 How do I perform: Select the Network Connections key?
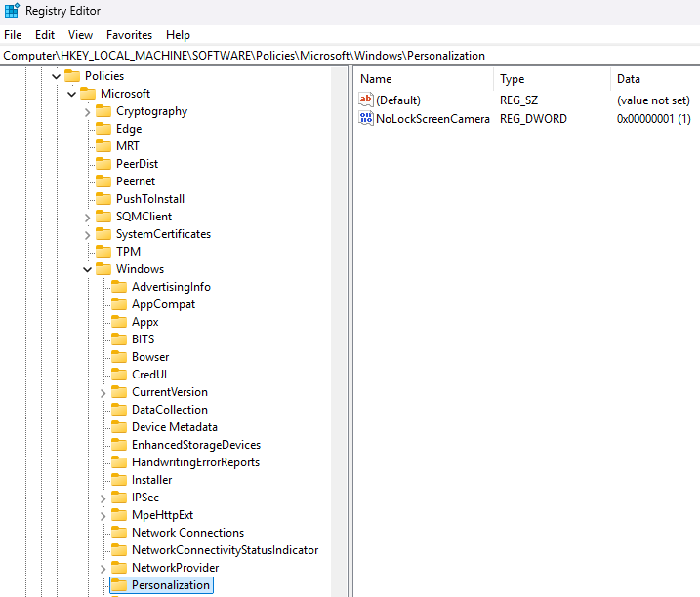click(188, 533)
